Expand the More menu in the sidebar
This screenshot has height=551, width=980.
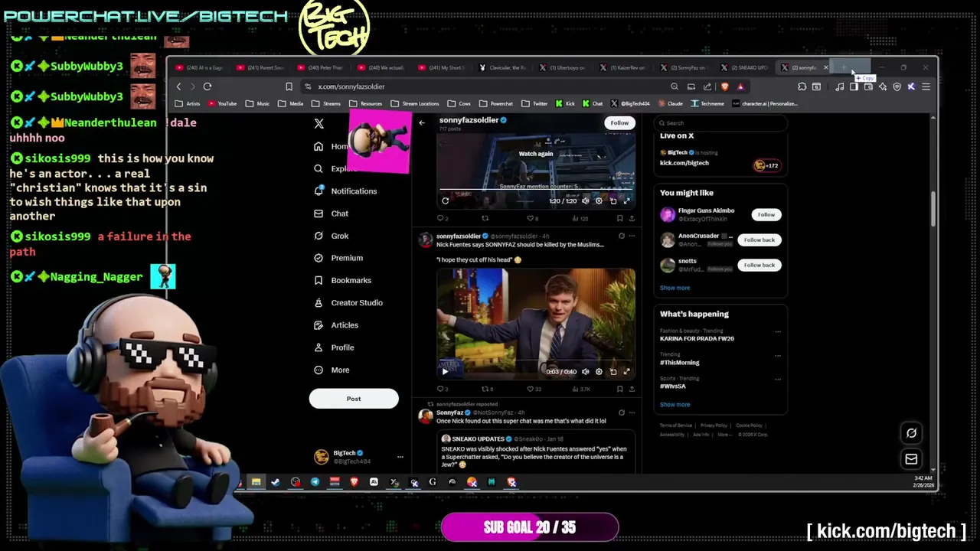click(332, 370)
